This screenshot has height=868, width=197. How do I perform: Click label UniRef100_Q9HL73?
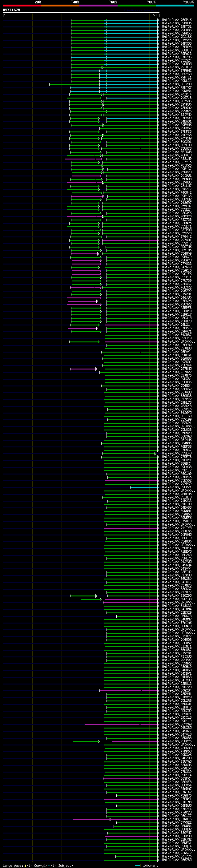(177, 403)
